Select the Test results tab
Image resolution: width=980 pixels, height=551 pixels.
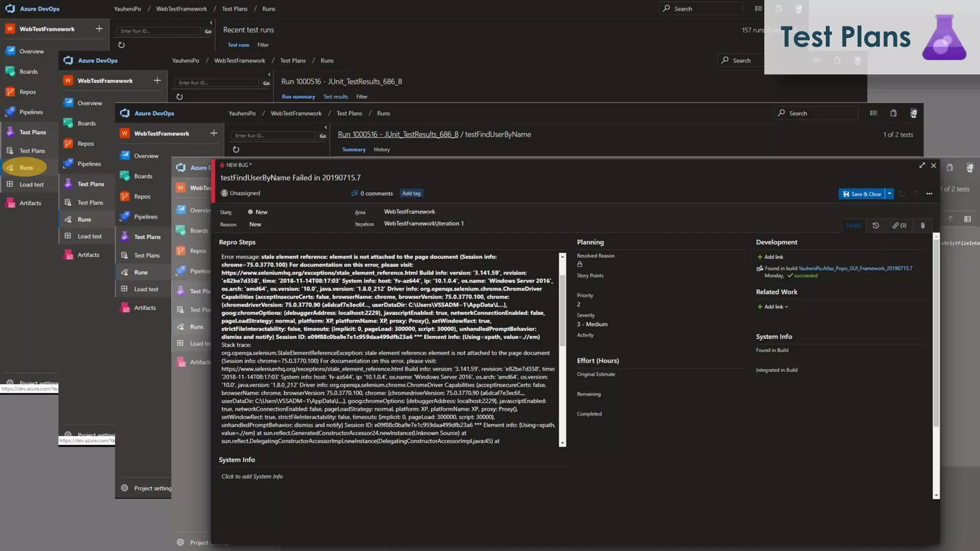(335, 97)
